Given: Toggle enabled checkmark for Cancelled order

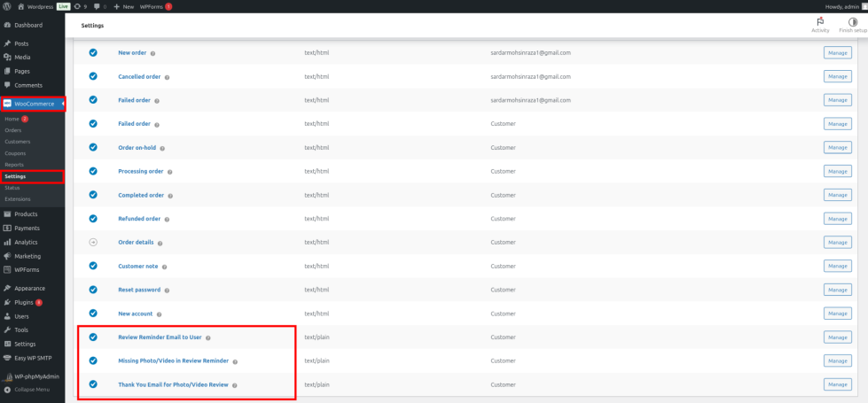Looking at the screenshot, I should click(x=93, y=76).
